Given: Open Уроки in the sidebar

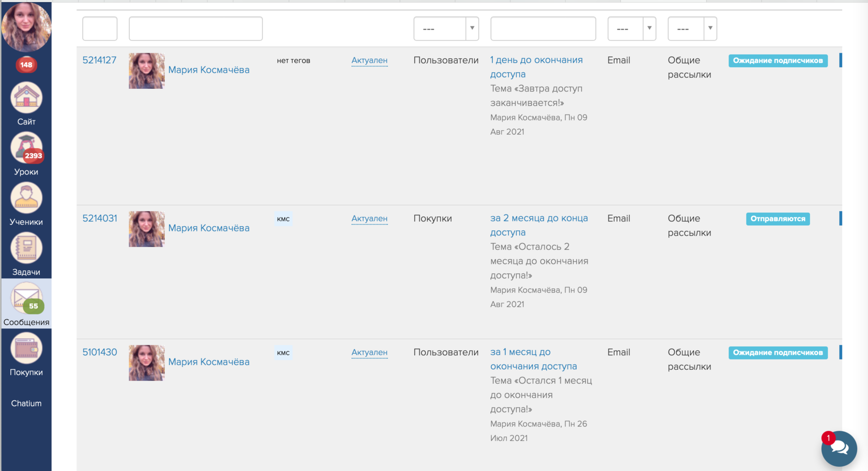Looking at the screenshot, I should 26,148.
